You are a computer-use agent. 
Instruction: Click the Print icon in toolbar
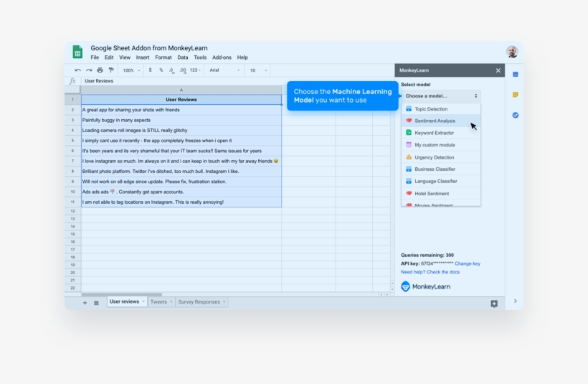100,70
